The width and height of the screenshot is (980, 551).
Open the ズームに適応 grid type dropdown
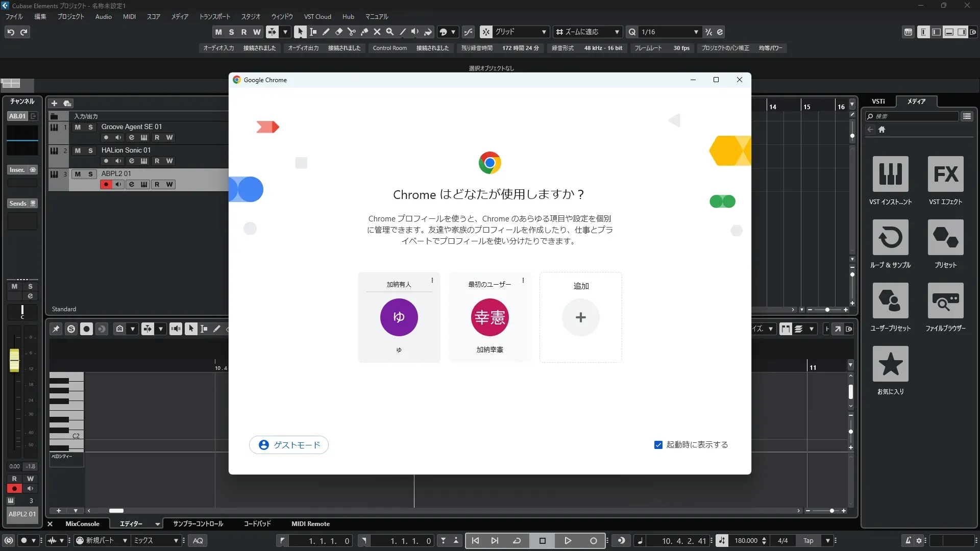click(617, 32)
